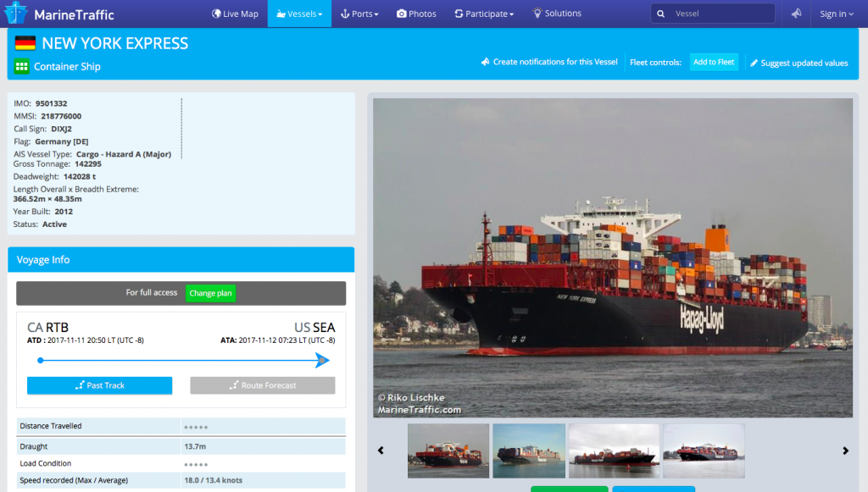Click the Route Forecast button
868x492 pixels.
[x=263, y=385]
